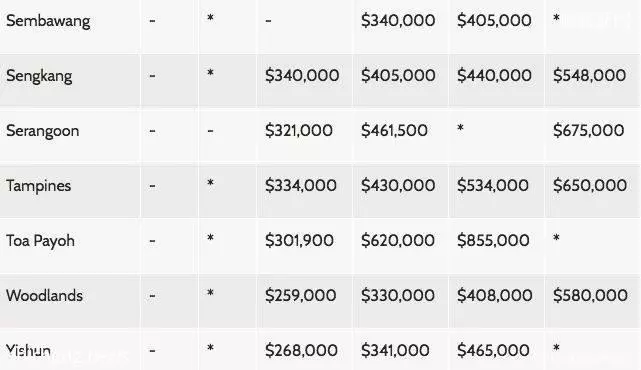The image size is (641, 370).
Task: Click Sembawang's $405,000 price cell
Action: point(494,20)
